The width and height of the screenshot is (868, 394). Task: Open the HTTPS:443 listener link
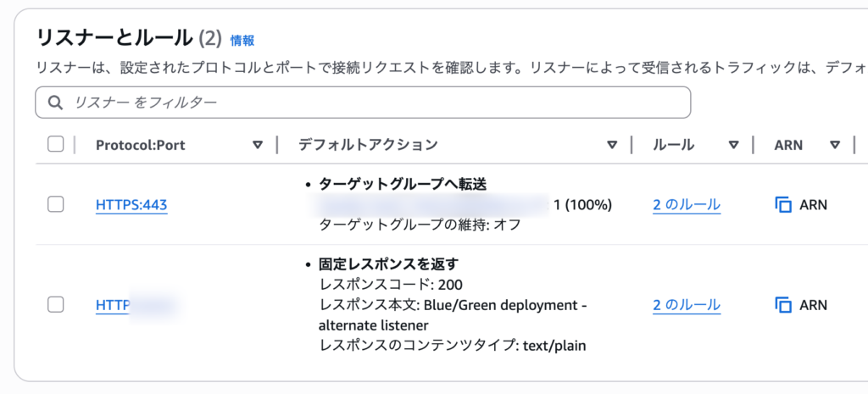(131, 205)
